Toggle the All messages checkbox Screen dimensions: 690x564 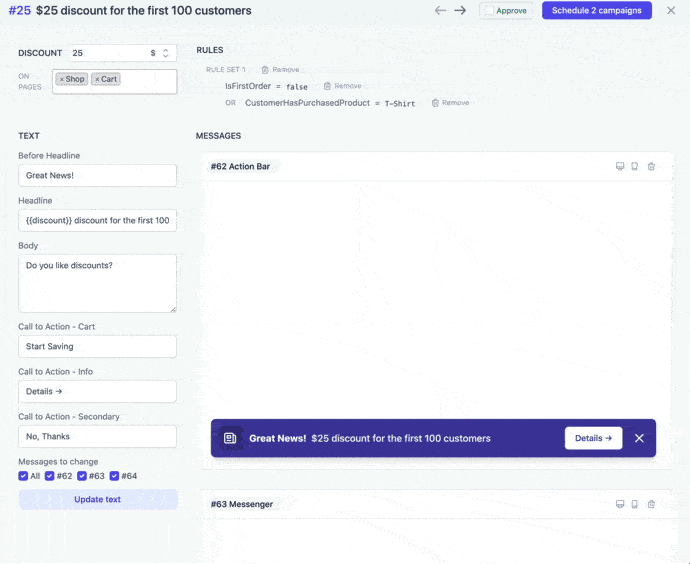[x=23, y=476]
